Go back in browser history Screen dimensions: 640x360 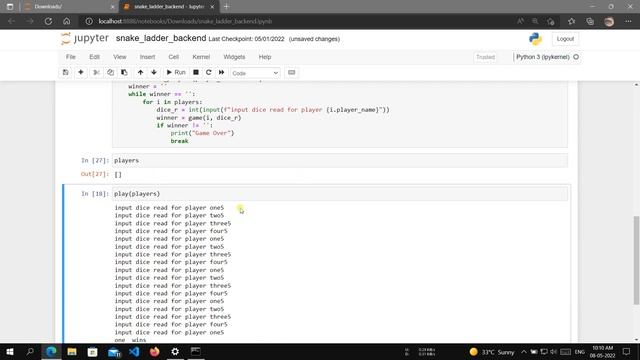tap(11, 21)
